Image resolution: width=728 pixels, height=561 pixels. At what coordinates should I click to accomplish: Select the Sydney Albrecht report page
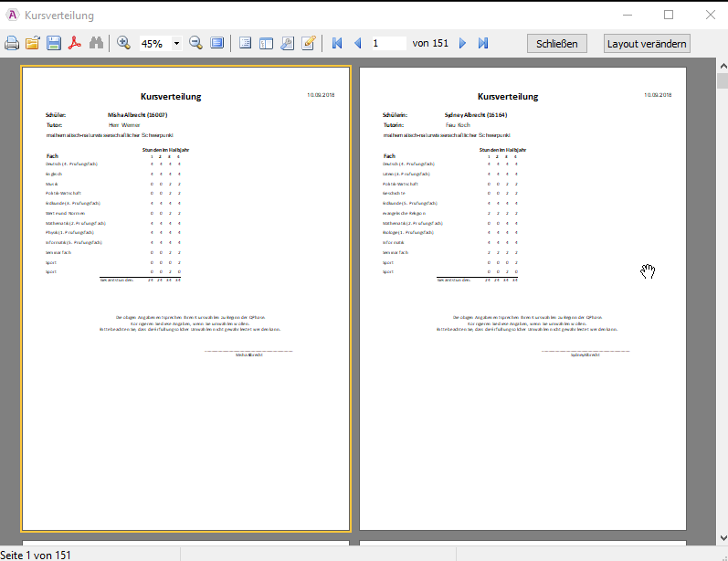pos(522,299)
